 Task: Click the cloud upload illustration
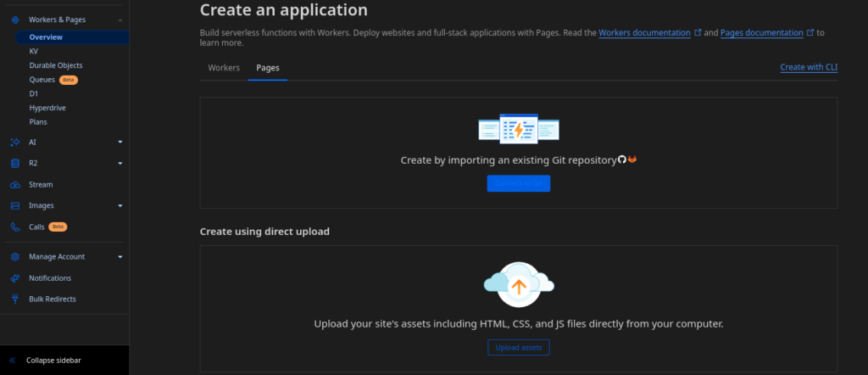coord(519,284)
